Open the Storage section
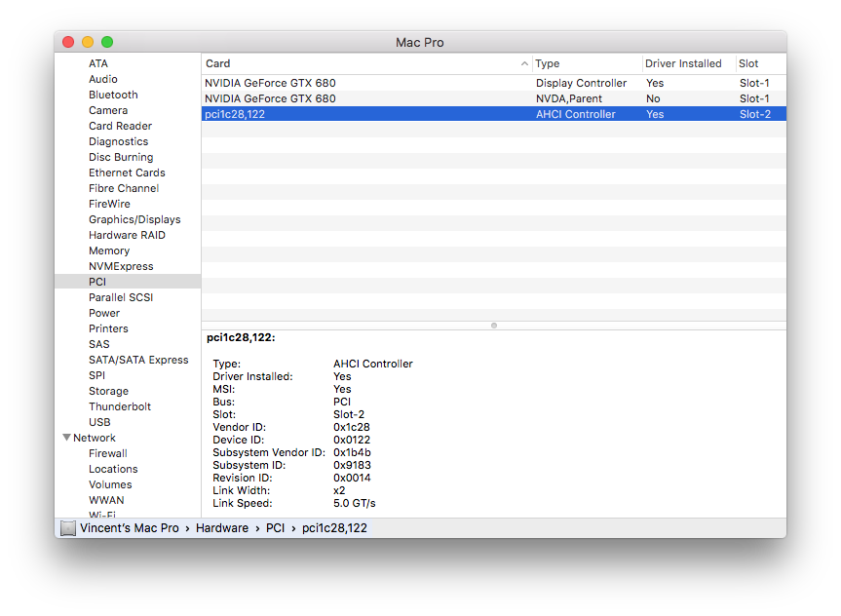 (x=108, y=390)
